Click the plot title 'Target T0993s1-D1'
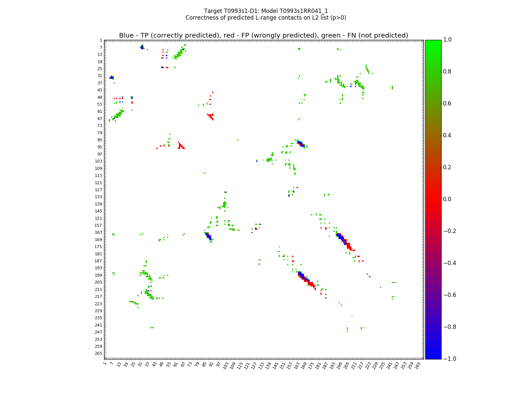532x399 pixels. pyautogui.click(x=266, y=11)
